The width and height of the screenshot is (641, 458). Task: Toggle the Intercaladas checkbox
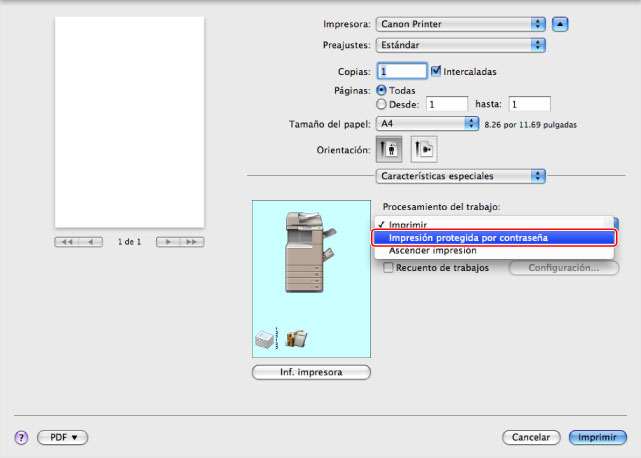pyautogui.click(x=436, y=71)
